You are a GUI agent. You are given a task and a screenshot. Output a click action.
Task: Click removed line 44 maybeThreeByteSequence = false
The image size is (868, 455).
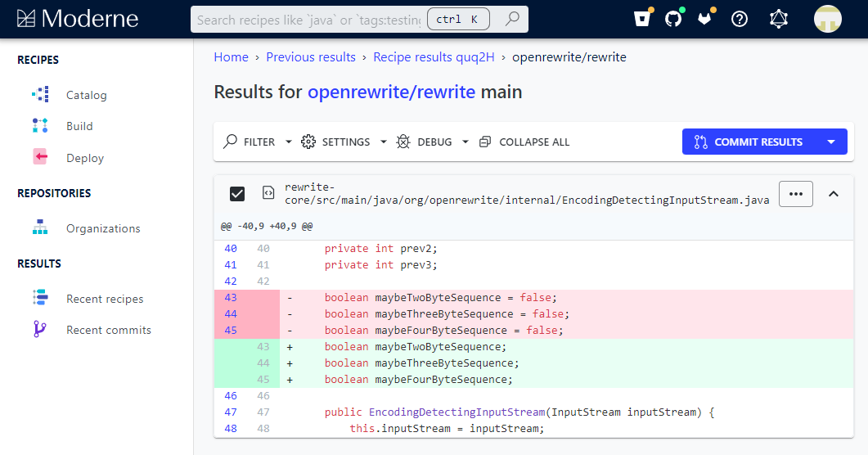[x=533, y=314]
